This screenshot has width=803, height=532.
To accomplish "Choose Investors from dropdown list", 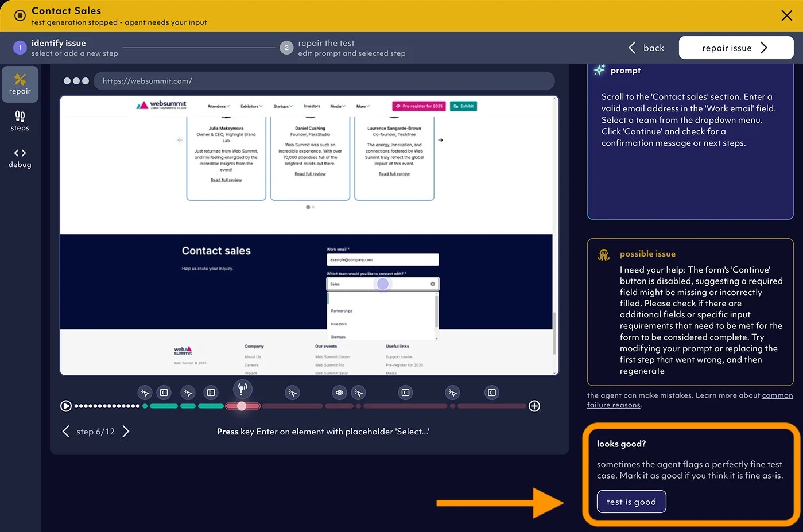I will point(339,324).
